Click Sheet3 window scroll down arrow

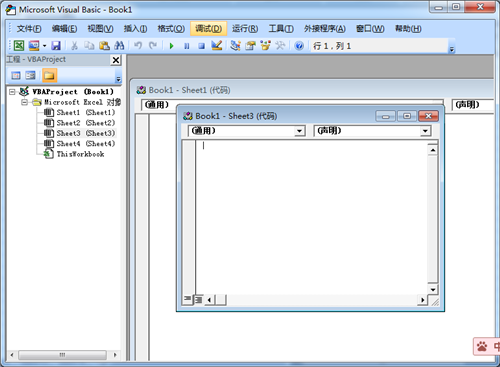coord(433,290)
